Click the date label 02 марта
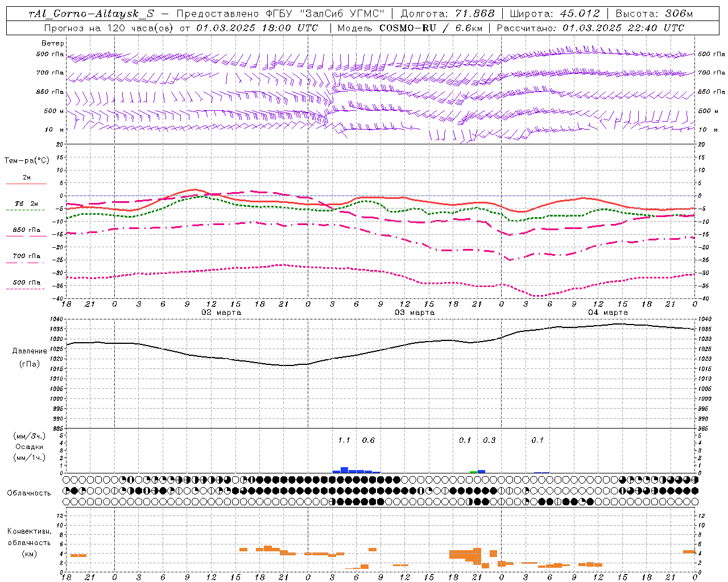Screen dimensions: 728x582 point(222,313)
